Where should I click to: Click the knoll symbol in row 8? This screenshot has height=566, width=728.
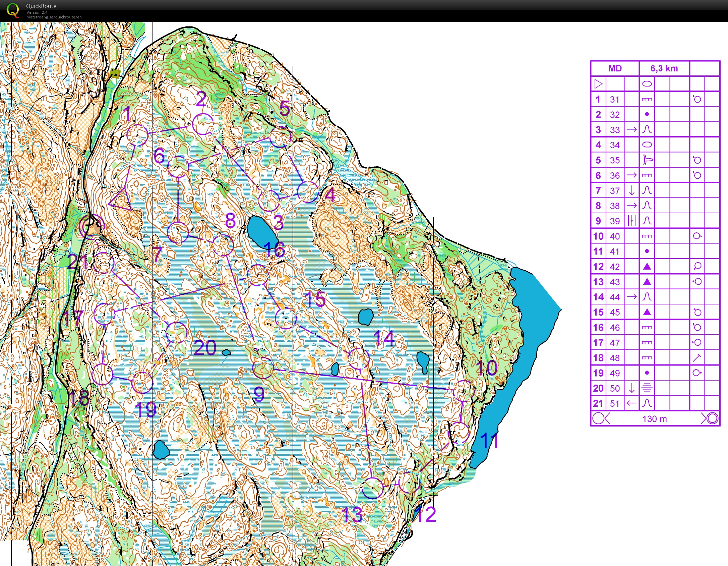(x=647, y=206)
